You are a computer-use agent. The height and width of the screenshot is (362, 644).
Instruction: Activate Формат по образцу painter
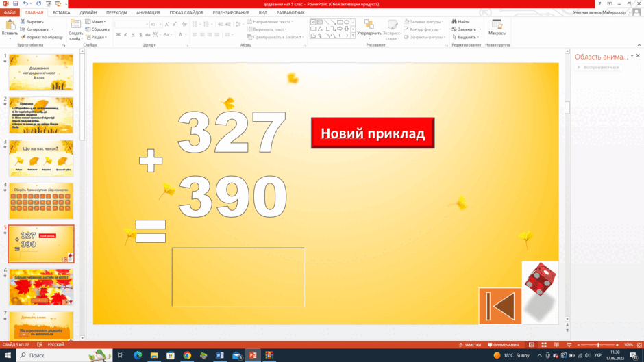42,37
